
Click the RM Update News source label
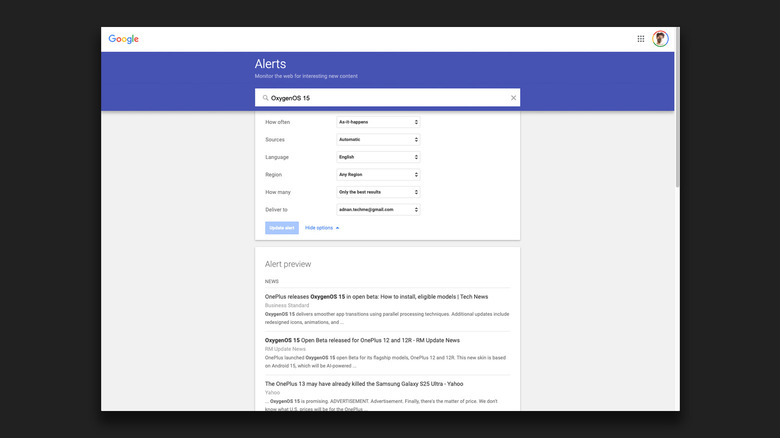click(x=285, y=349)
